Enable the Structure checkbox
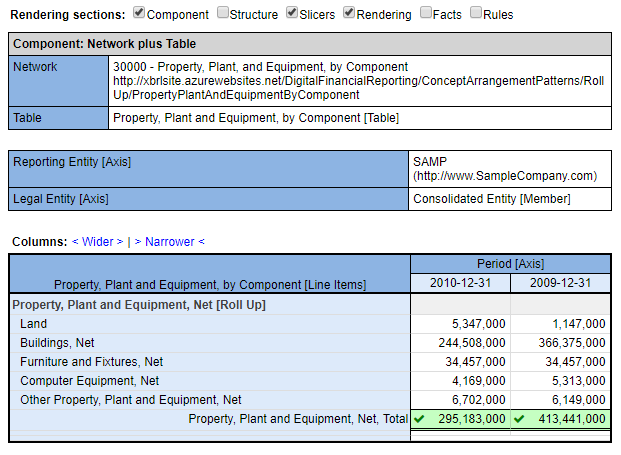This screenshot has height=455, width=621. coord(222,14)
